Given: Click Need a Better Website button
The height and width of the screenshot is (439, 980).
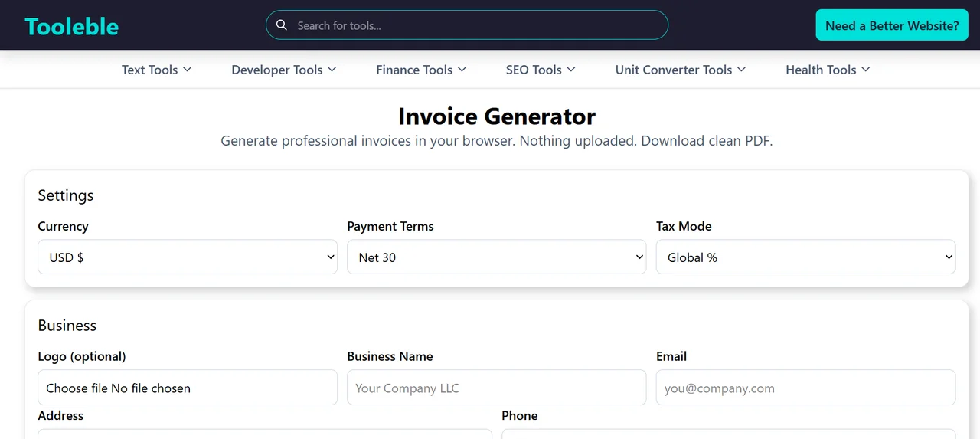Looking at the screenshot, I should [x=892, y=25].
